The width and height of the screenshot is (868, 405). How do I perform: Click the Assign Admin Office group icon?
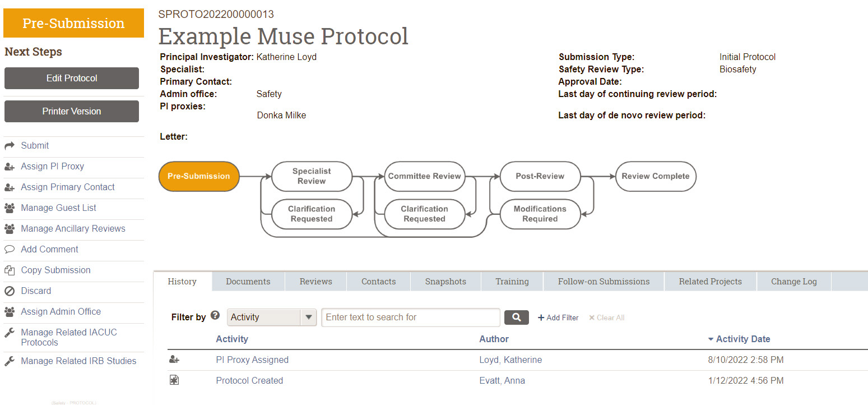[10, 311]
